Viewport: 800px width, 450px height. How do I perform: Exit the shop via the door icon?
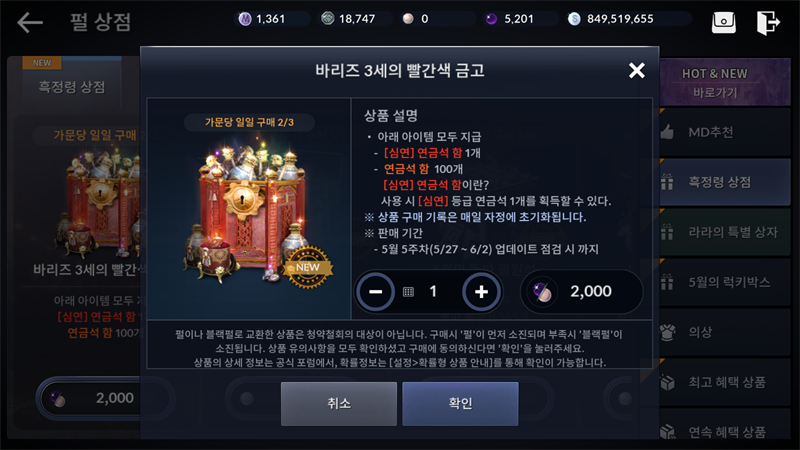[x=768, y=22]
